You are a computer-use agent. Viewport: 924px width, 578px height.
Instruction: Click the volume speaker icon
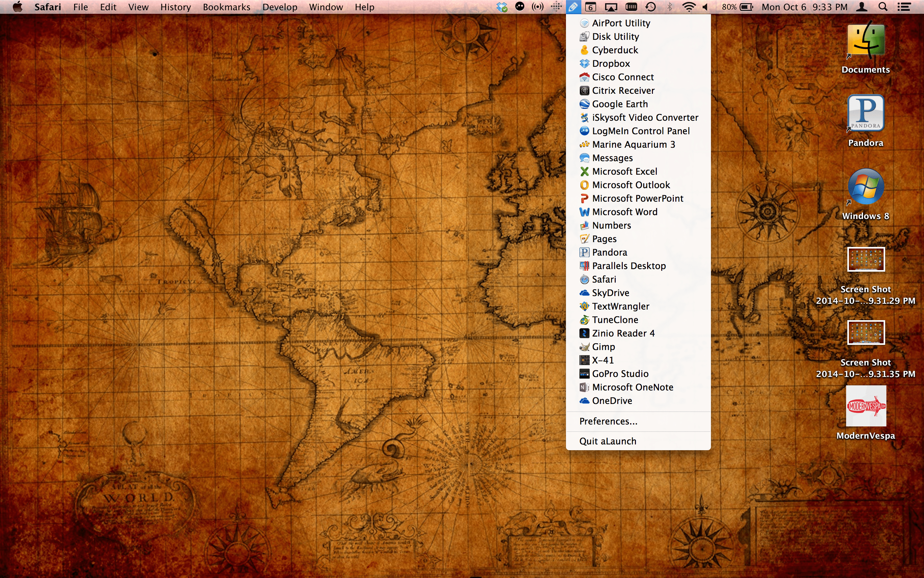point(706,7)
